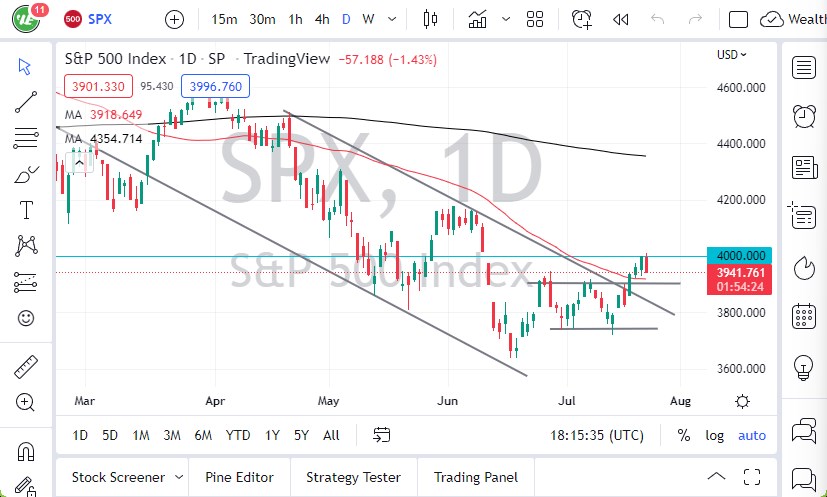827x497 pixels.
Task: Select the text annotation tool
Action: [x=26, y=209]
